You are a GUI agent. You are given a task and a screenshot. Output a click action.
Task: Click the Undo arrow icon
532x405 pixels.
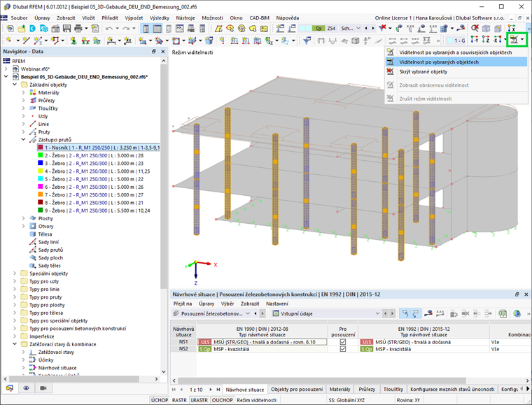click(109, 29)
